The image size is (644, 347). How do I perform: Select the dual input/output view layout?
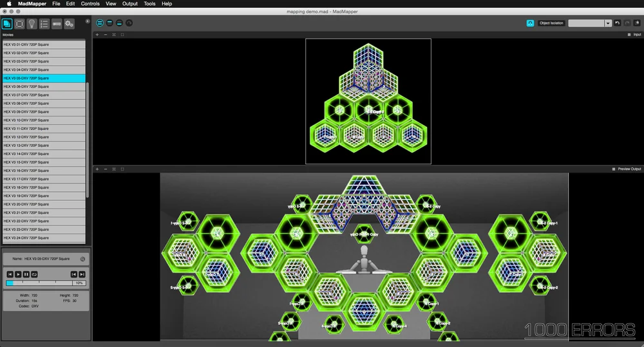click(x=100, y=23)
